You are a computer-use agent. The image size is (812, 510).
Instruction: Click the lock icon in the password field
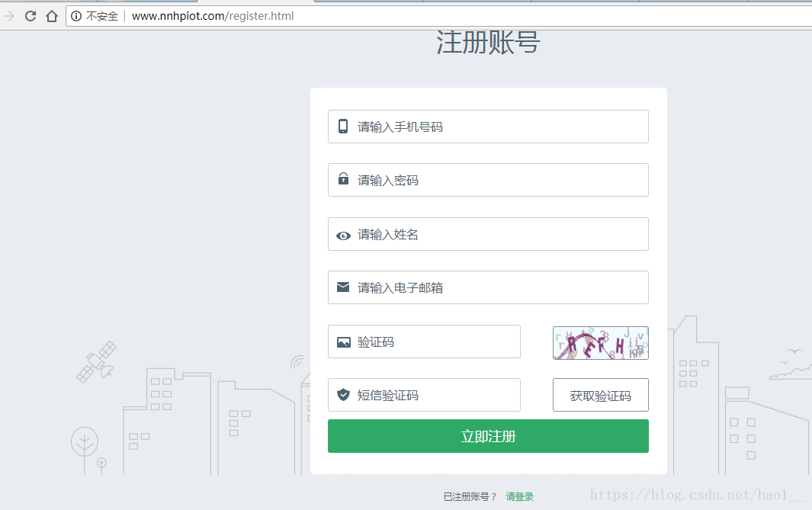[x=342, y=180]
